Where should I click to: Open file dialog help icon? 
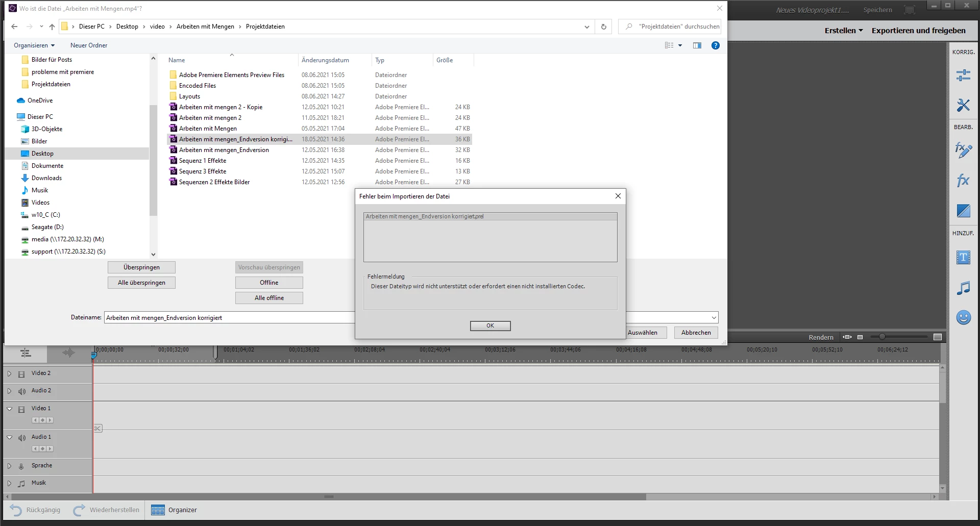(x=716, y=45)
